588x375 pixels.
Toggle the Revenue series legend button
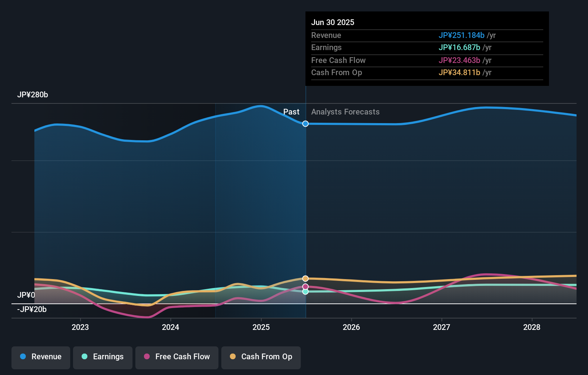pos(41,357)
